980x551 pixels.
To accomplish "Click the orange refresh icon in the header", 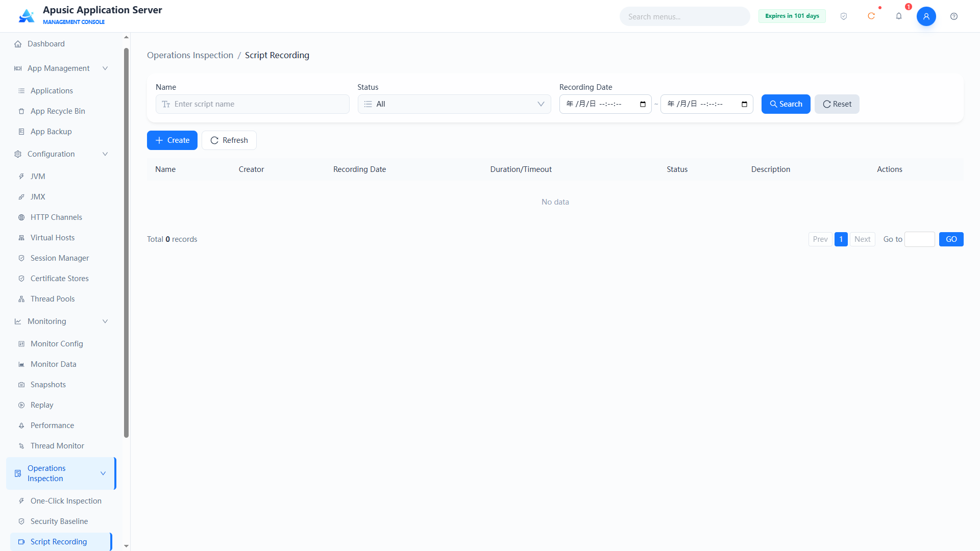I will pyautogui.click(x=871, y=16).
